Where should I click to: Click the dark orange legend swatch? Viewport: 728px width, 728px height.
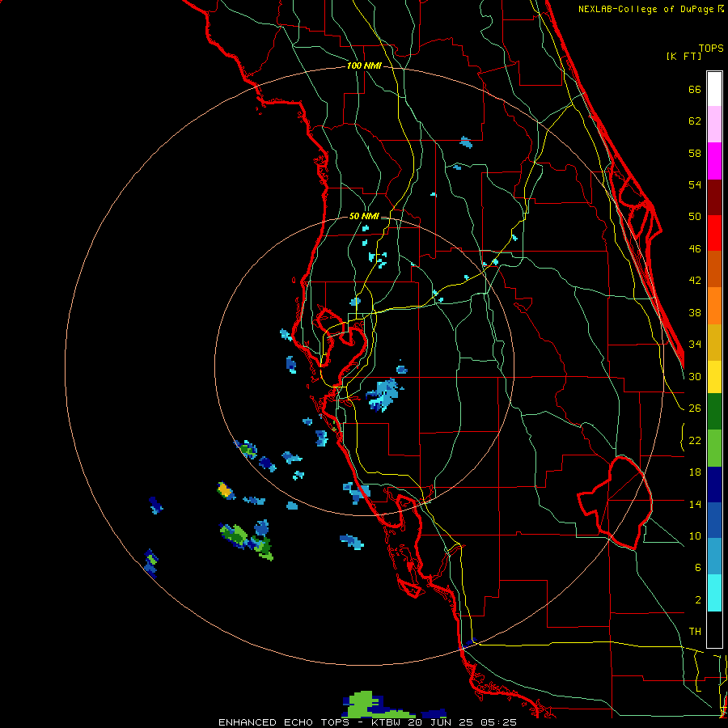coord(714,269)
